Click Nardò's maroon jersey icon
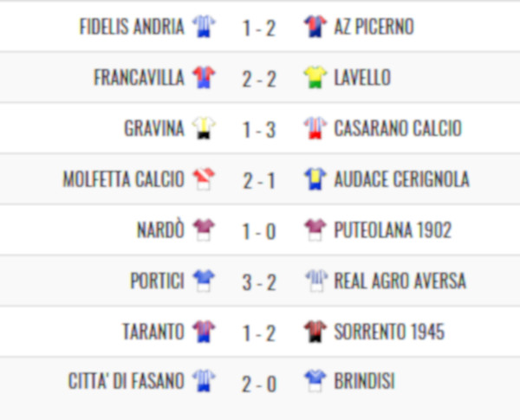 tap(204, 229)
